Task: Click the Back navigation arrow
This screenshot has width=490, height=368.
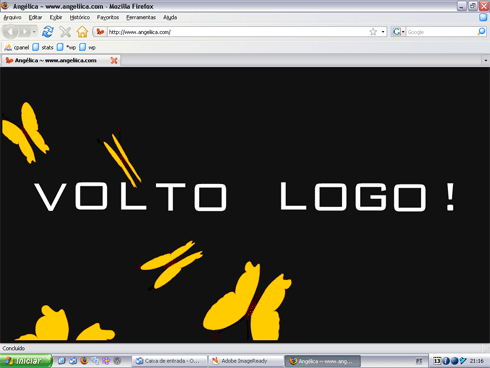Action: point(10,32)
